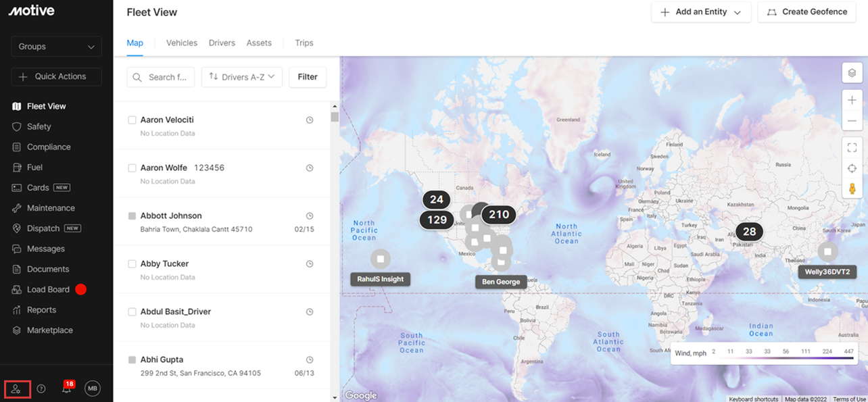The image size is (868, 402).
Task: Click the map layers icon
Action: point(852,73)
